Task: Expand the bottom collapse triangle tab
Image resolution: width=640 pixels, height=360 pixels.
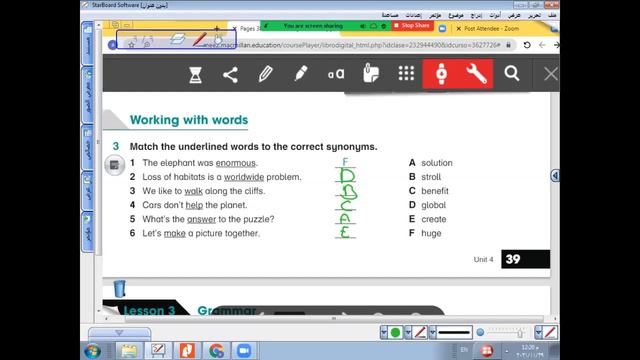Action: 119,333
